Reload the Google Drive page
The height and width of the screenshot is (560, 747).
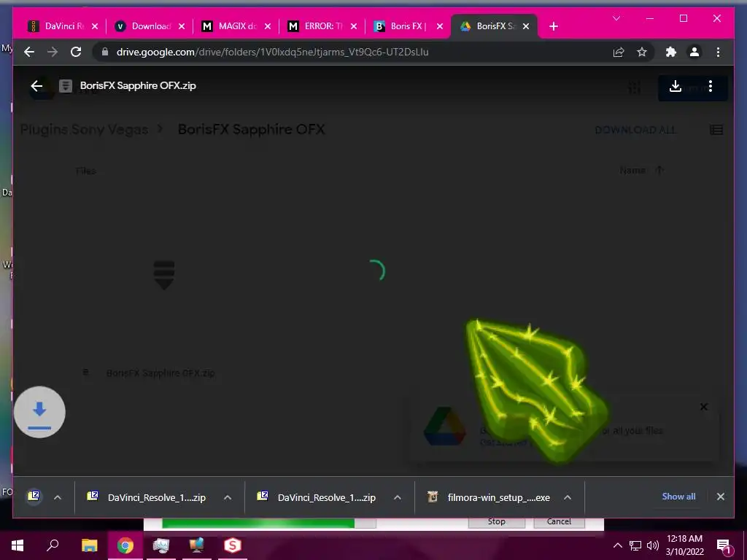pos(76,52)
